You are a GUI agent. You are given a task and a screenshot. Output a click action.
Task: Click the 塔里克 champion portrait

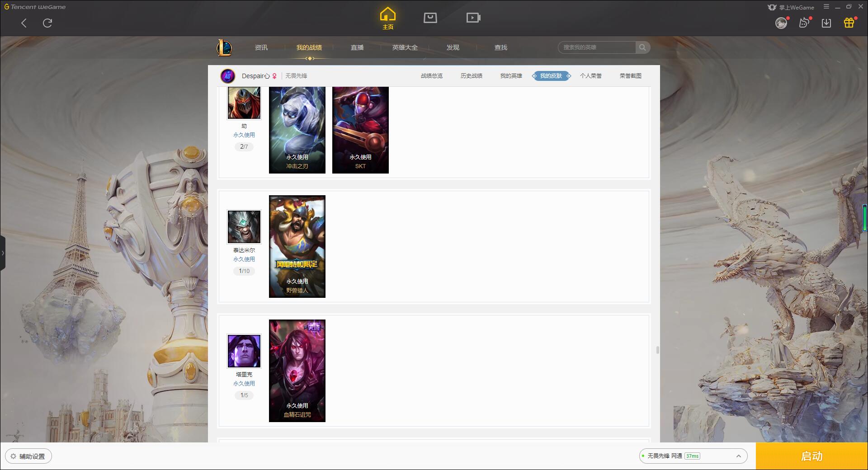coord(244,351)
